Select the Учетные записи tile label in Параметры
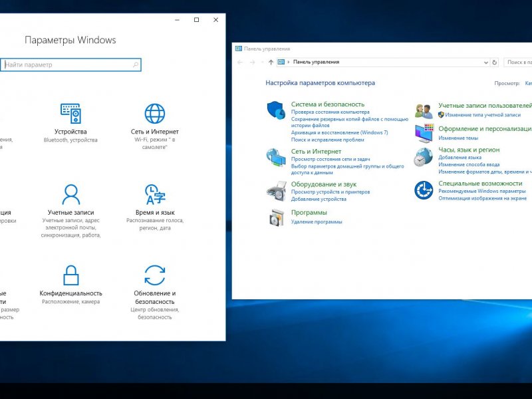 pos(71,212)
